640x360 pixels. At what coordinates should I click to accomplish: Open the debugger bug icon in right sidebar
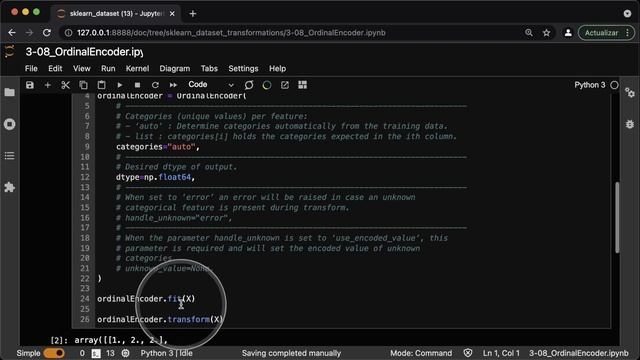point(630,124)
